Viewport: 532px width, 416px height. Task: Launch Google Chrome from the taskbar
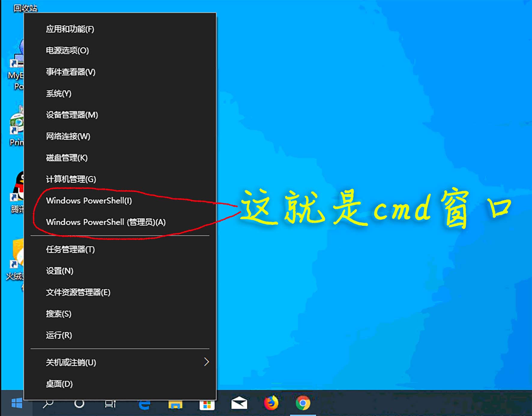point(303,404)
